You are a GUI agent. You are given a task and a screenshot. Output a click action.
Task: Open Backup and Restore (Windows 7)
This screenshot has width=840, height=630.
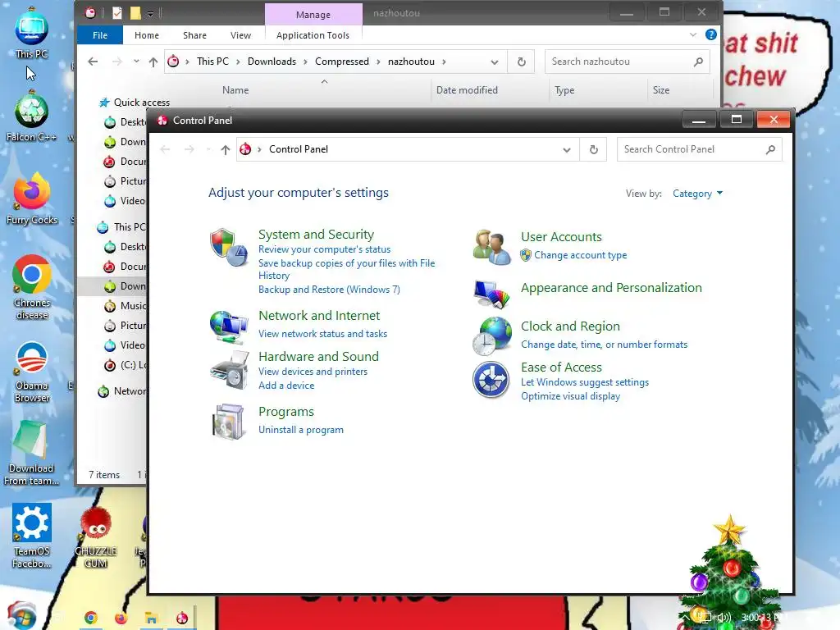(329, 290)
